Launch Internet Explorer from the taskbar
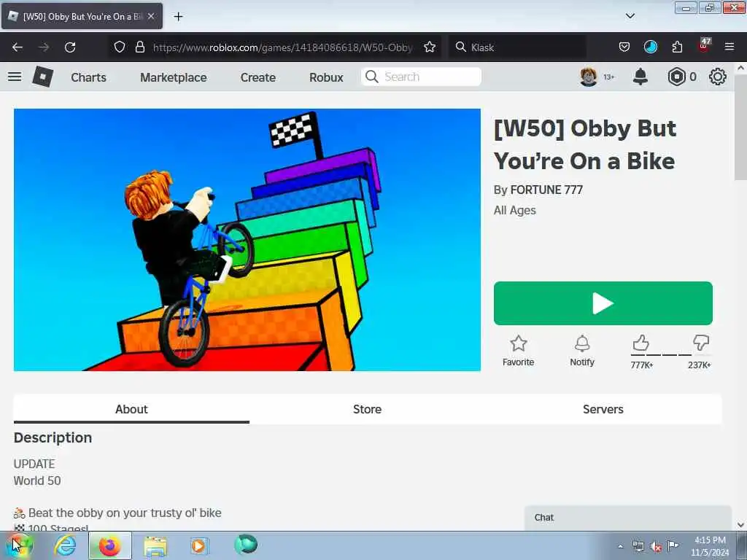The image size is (747, 560). [x=65, y=545]
